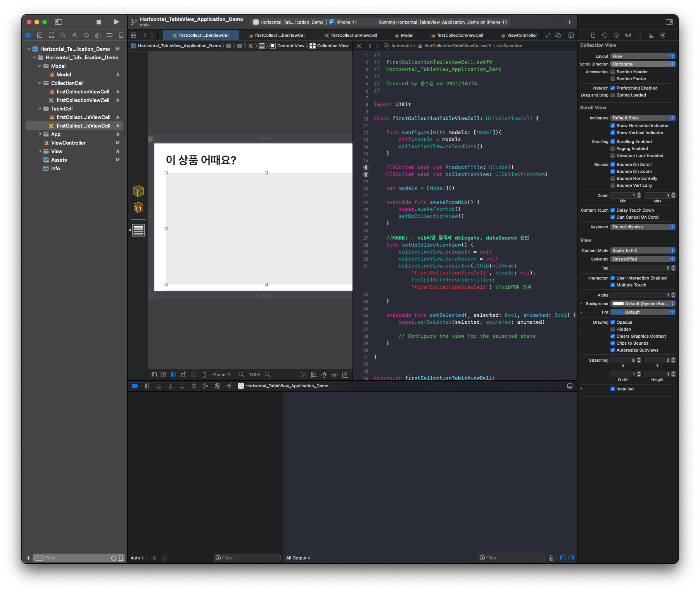Open Indicators Default Style dropdown

click(x=643, y=118)
